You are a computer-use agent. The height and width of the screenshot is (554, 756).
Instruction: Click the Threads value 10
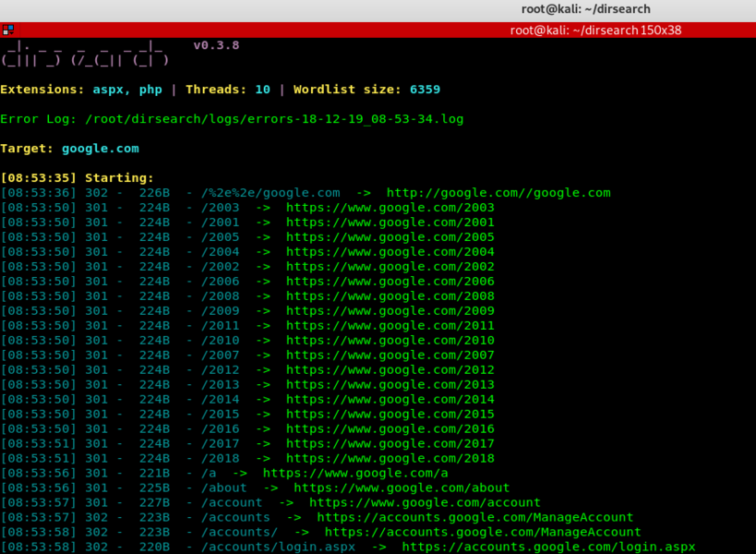(262, 90)
